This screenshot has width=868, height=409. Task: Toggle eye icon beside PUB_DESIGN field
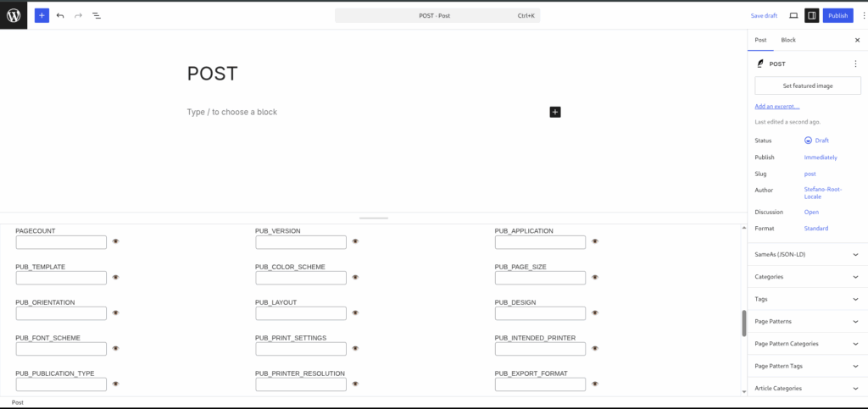[x=595, y=312]
